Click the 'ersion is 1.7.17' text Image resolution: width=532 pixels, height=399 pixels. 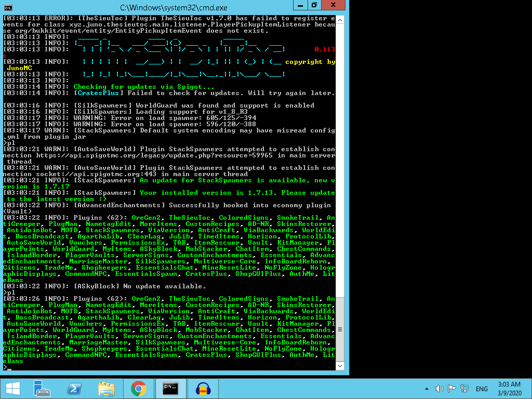click(36, 187)
